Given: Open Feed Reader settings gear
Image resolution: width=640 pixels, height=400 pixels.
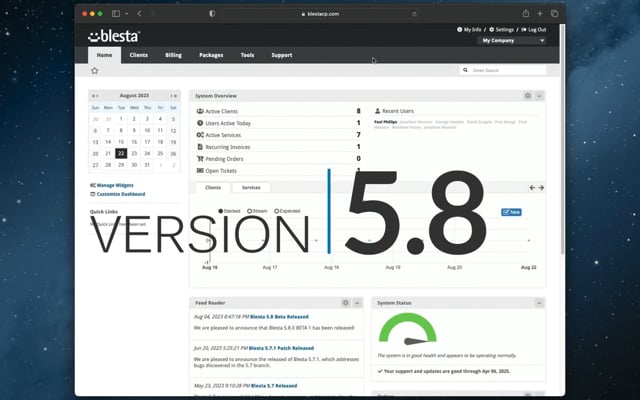Looking at the screenshot, I should point(346,303).
